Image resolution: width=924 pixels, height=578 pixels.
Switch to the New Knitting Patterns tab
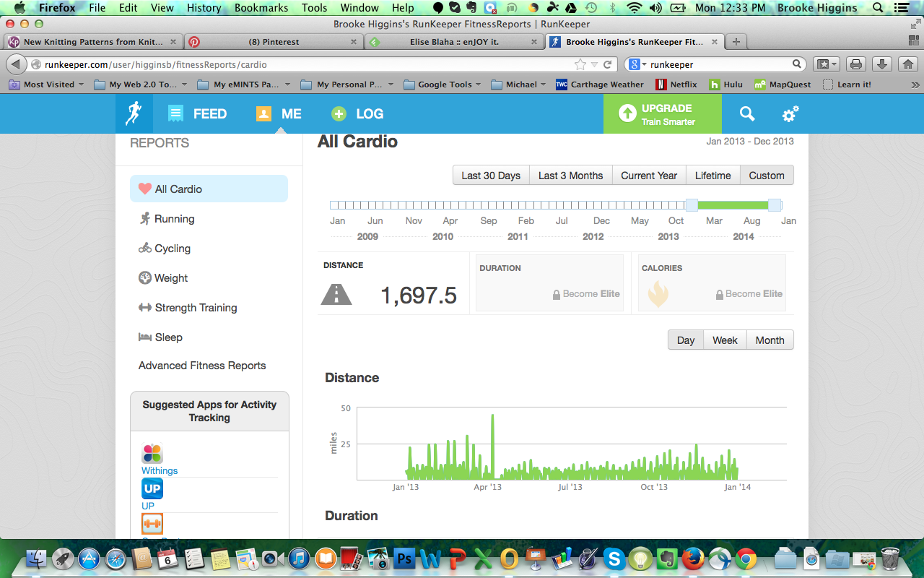click(x=93, y=42)
